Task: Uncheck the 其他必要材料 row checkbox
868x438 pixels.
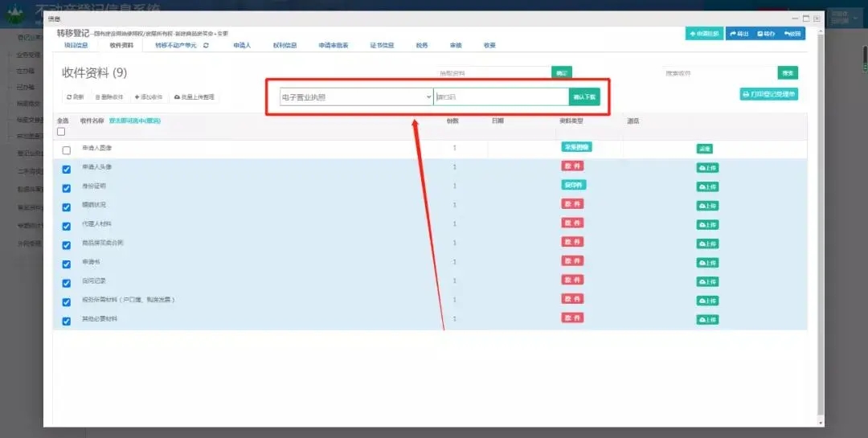Action: tap(67, 321)
